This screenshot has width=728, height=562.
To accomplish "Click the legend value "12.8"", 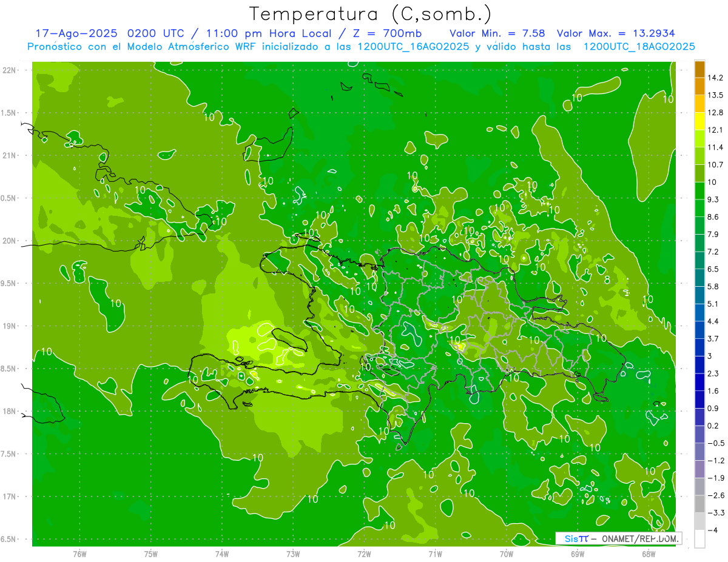I will 715,112.
